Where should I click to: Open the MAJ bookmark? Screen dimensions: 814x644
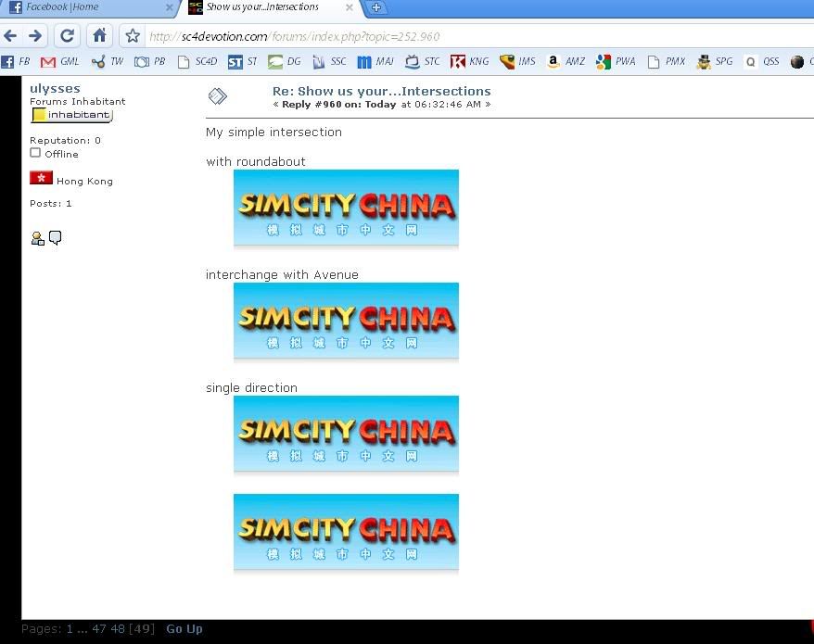(375, 62)
